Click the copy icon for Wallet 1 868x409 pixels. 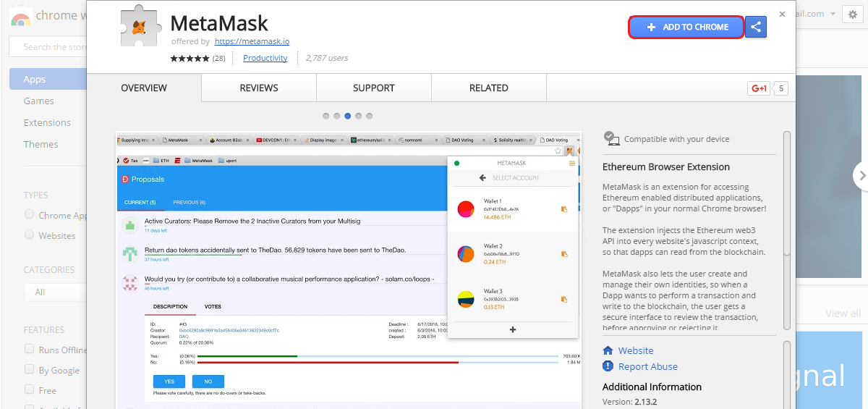coord(564,209)
